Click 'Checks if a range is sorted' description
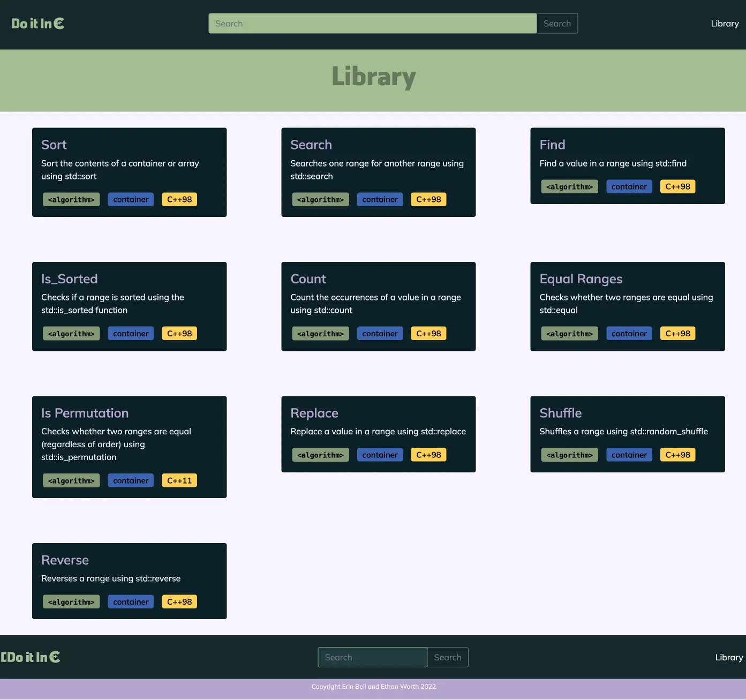 pos(112,304)
